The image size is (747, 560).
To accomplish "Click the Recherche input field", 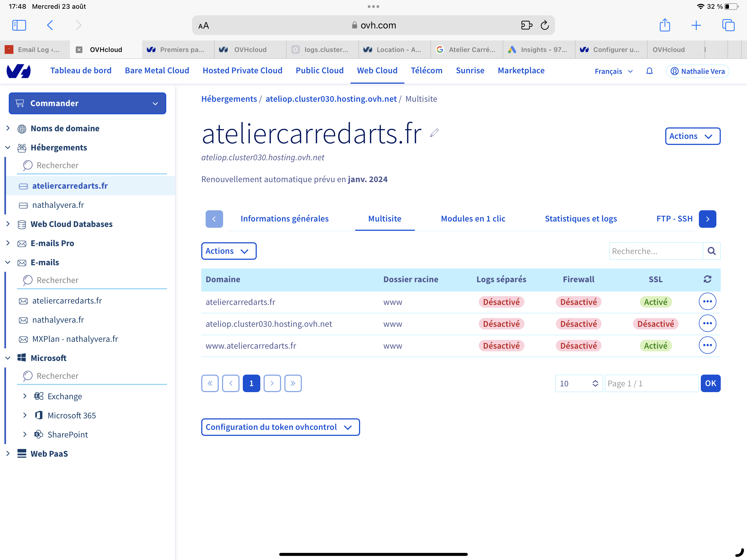I will coord(655,251).
